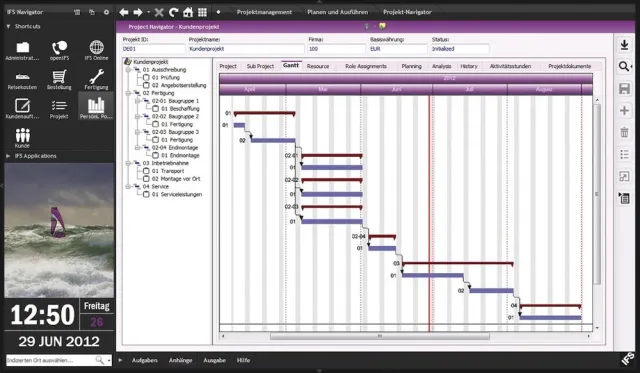Select 01 Transport in the tree
Screen dimensions: 640x373
point(168,171)
